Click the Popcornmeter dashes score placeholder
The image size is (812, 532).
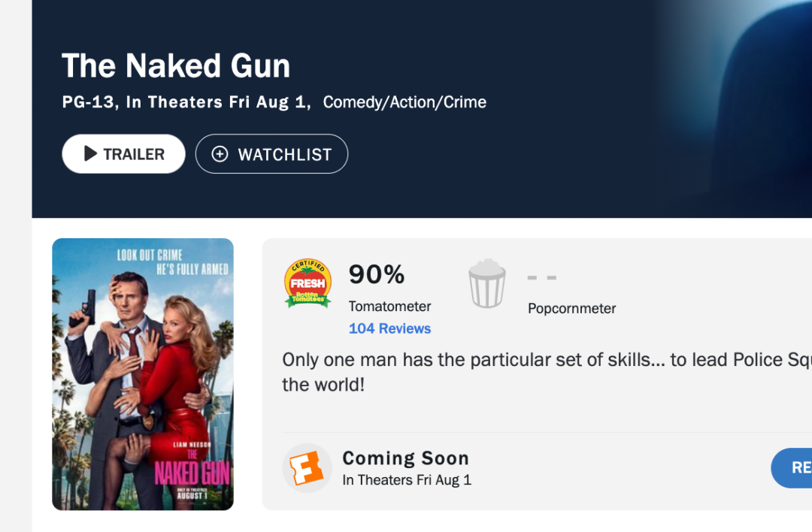click(541, 278)
